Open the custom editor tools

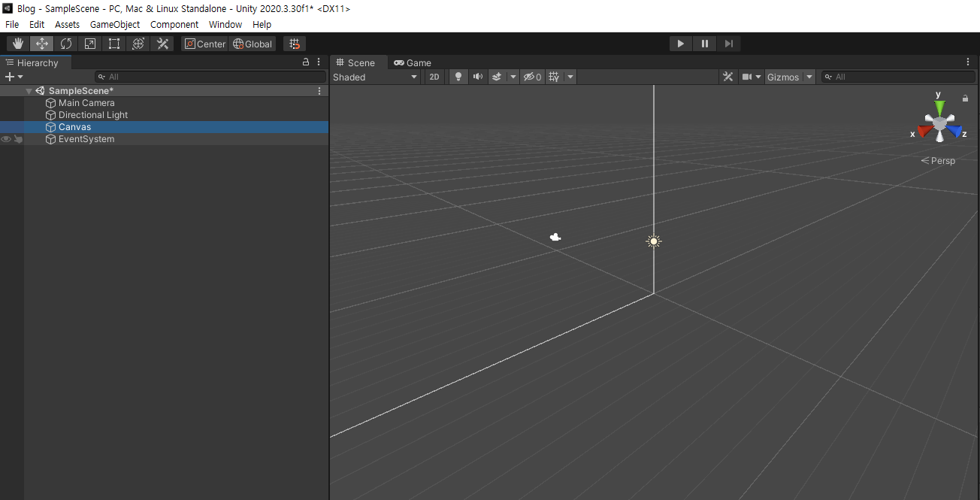pos(162,44)
